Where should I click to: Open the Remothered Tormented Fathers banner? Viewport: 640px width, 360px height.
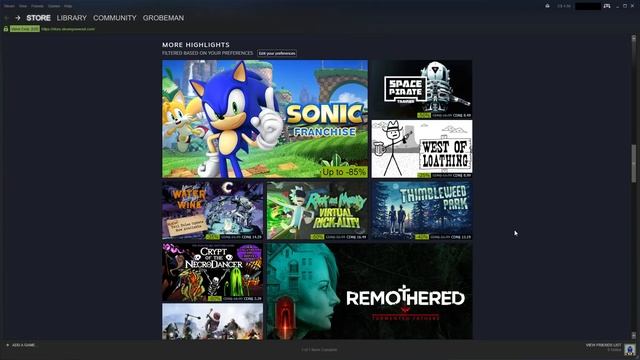369,291
